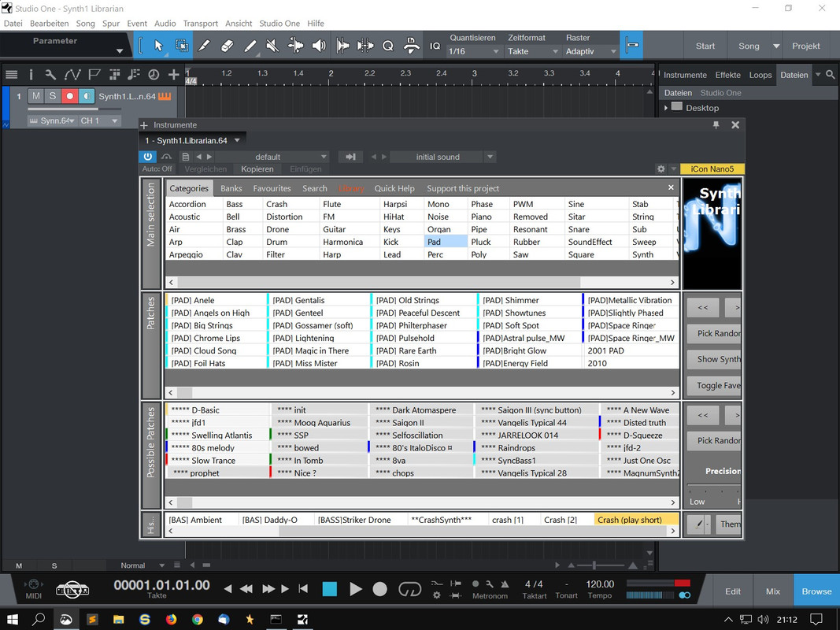Switch to Favourites tab
The width and height of the screenshot is (840, 630).
(x=272, y=188)
